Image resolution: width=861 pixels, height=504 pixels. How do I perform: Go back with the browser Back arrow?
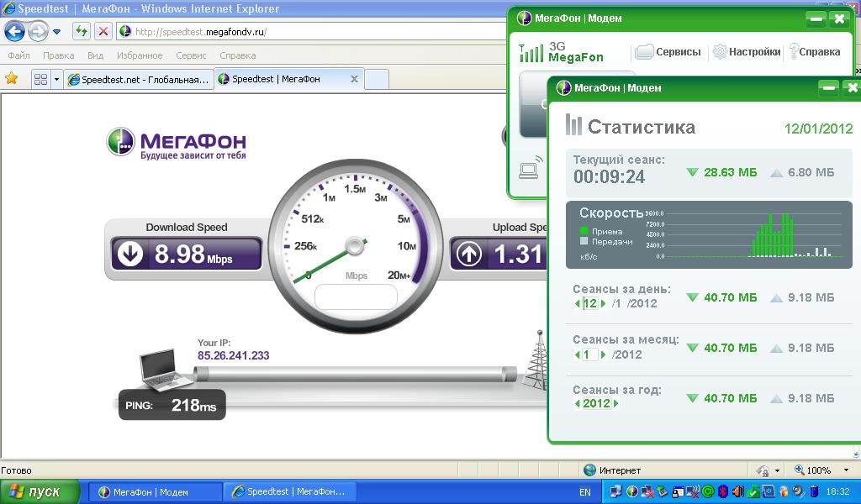(15, 31)
